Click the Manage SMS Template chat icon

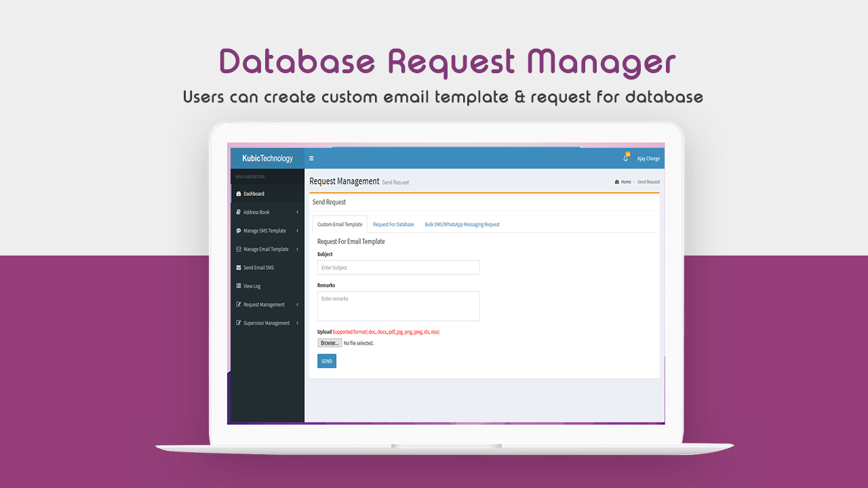click(x=238, y=230)
